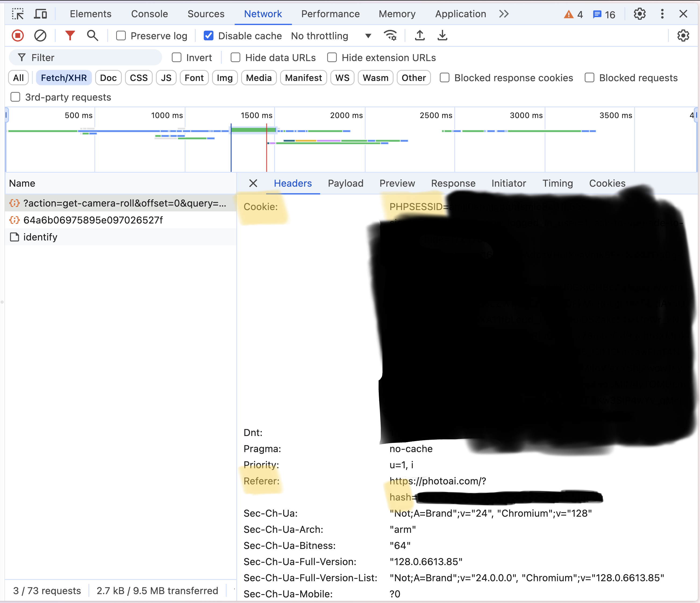Open the DevTools three-dot menu

pos(662,14)
